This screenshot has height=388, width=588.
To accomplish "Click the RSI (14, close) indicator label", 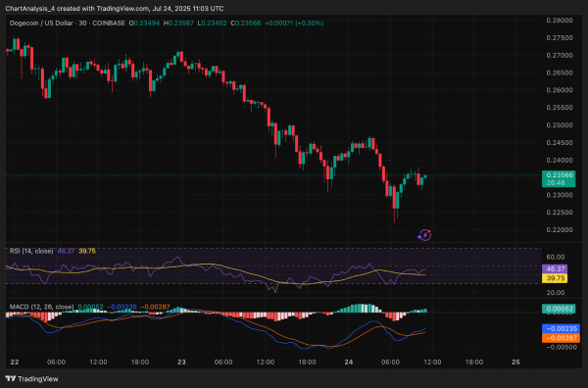I will [x=31, y=251].
